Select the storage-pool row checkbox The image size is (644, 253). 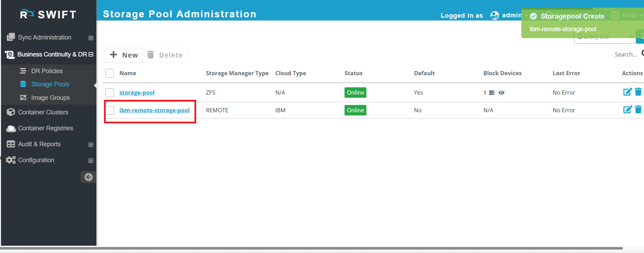110,93
